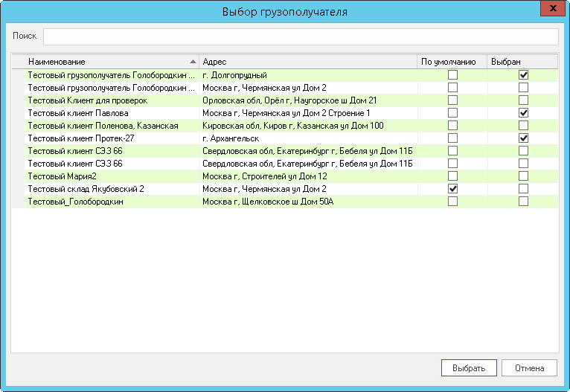Sort list by Наименование column header
Screen dimensions: 570x392
(112, 62)
